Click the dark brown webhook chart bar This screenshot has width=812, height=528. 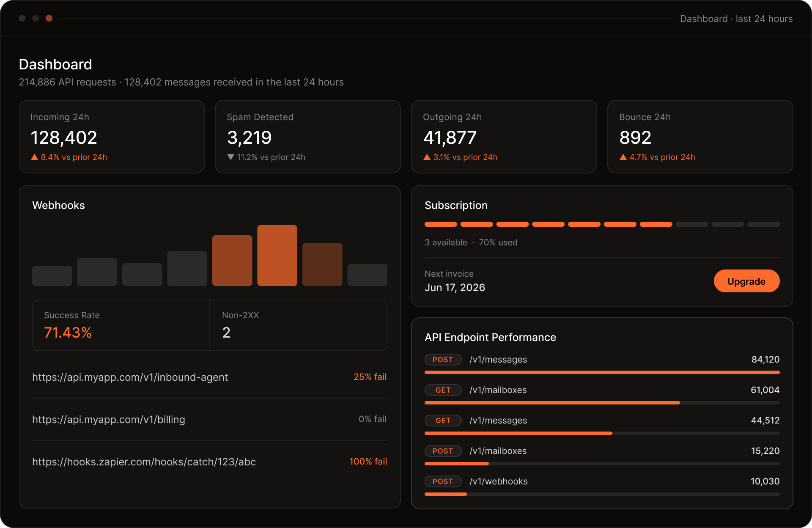pyautogui.click(x=322, y=264)
